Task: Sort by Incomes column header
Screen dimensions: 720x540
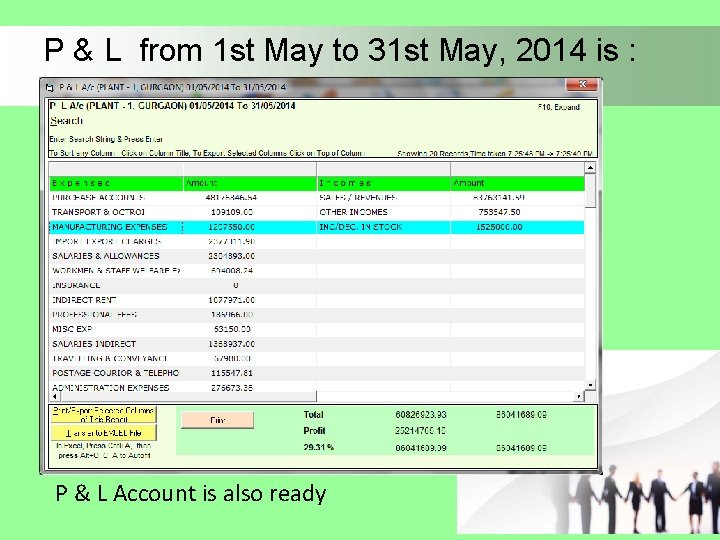Action: [x=383, y=183]
